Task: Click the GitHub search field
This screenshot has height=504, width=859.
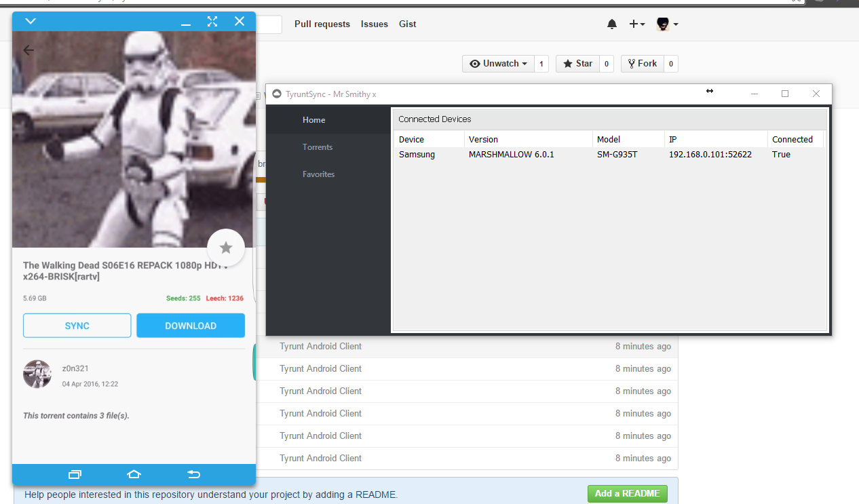Action: coord(268,24)
